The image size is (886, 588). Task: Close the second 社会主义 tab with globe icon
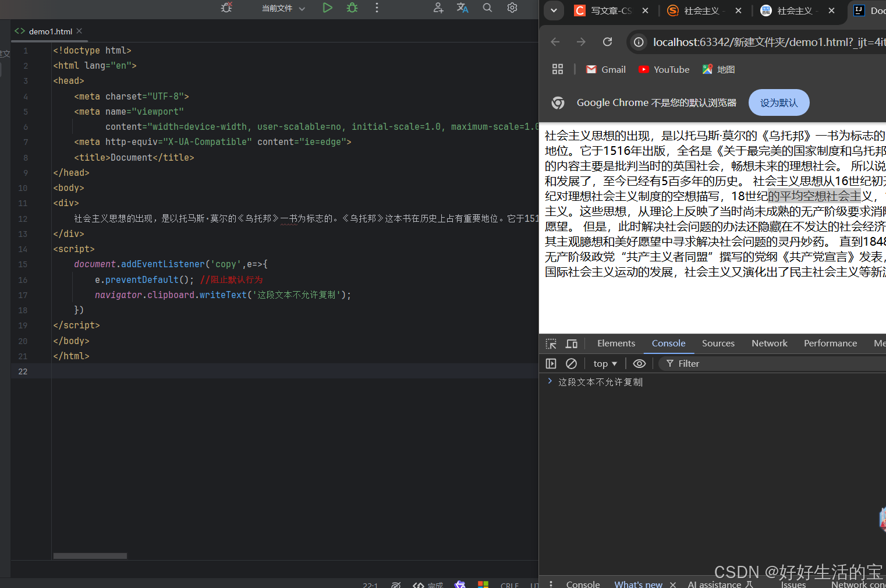coord(831,10)
